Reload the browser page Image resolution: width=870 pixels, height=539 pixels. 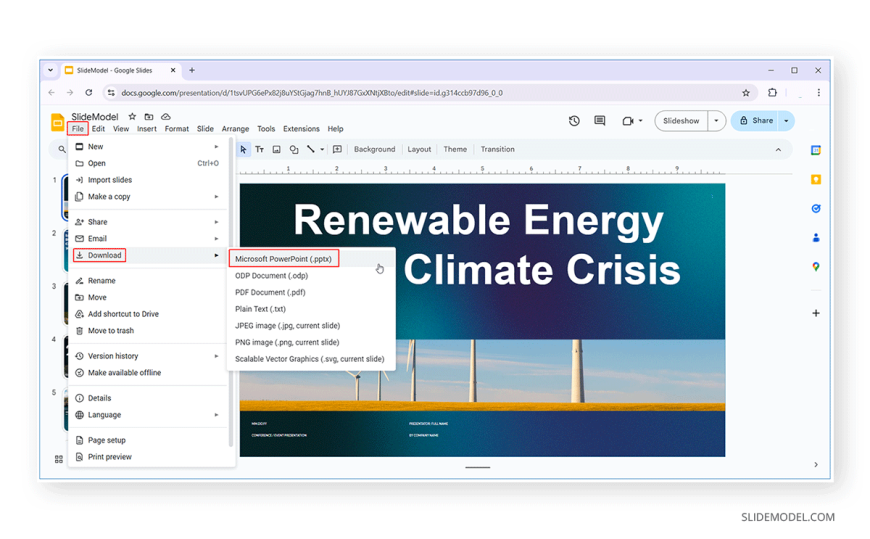[88, 93]
